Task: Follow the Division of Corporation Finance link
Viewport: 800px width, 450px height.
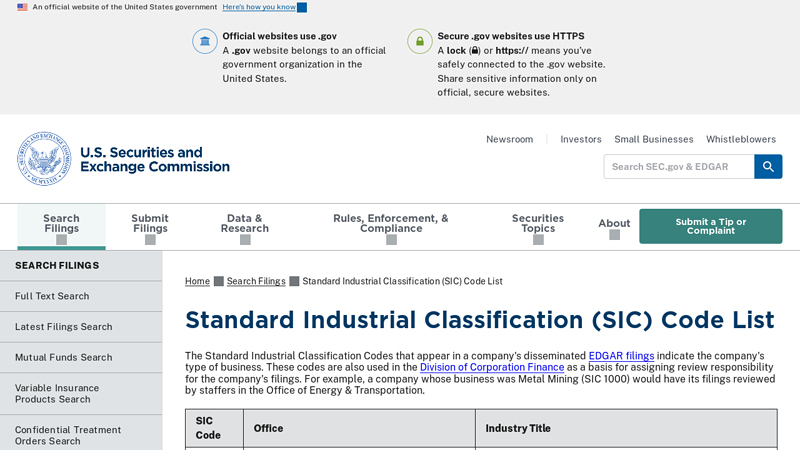Action: click(x=492, y=367)
